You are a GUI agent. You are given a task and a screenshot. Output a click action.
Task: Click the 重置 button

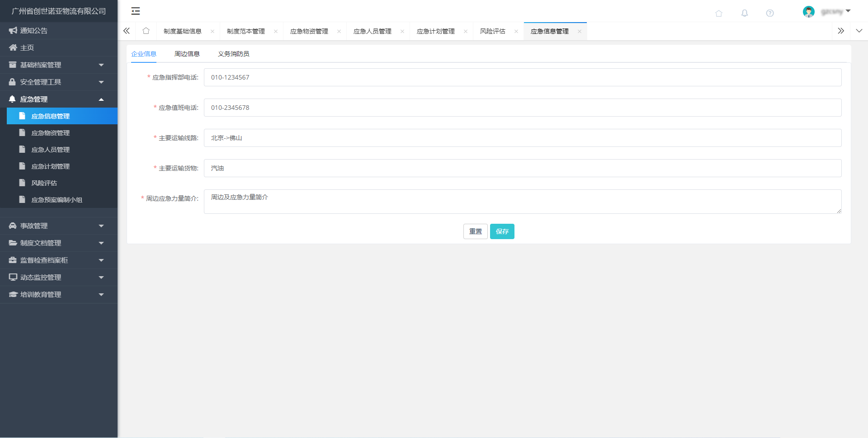475,231
